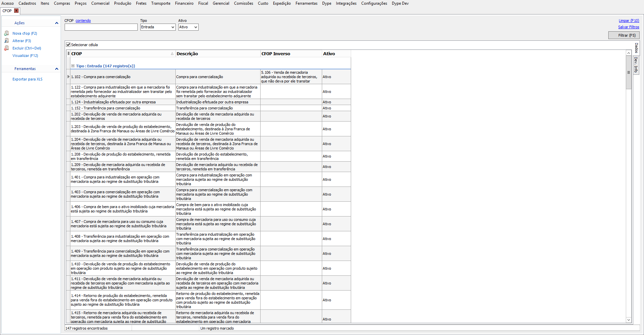Click the 147 registros encontrados status text
The image size is (644, 335).
coord(87,328)
